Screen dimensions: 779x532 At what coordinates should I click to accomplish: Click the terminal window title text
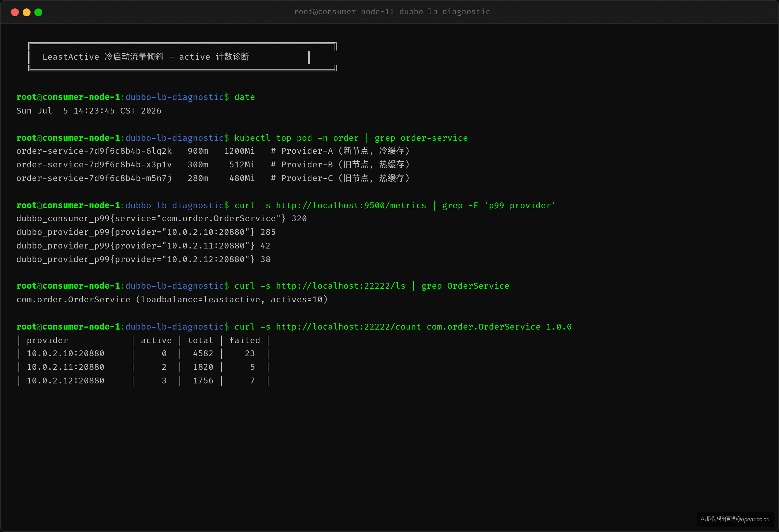click(x=392, y=12)
